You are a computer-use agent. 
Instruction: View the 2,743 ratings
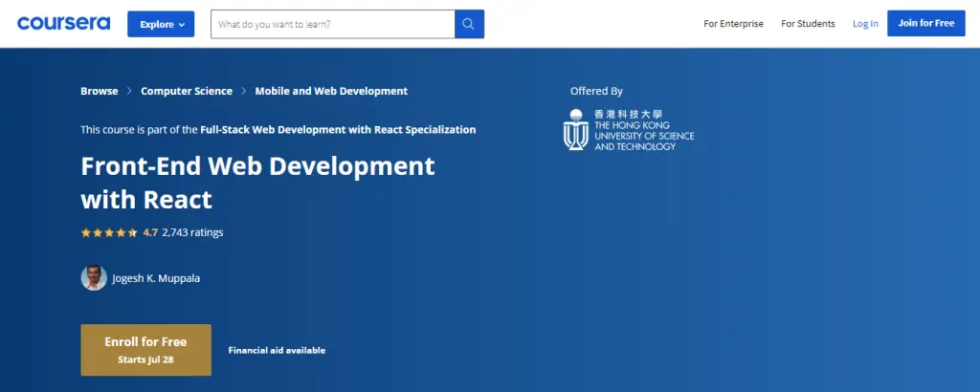(x=192, y=232)
